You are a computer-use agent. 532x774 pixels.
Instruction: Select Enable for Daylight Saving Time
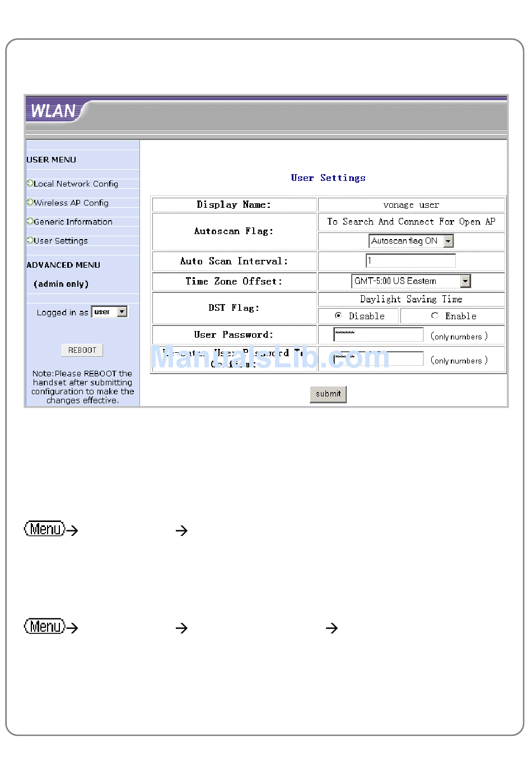click(435, 316)
